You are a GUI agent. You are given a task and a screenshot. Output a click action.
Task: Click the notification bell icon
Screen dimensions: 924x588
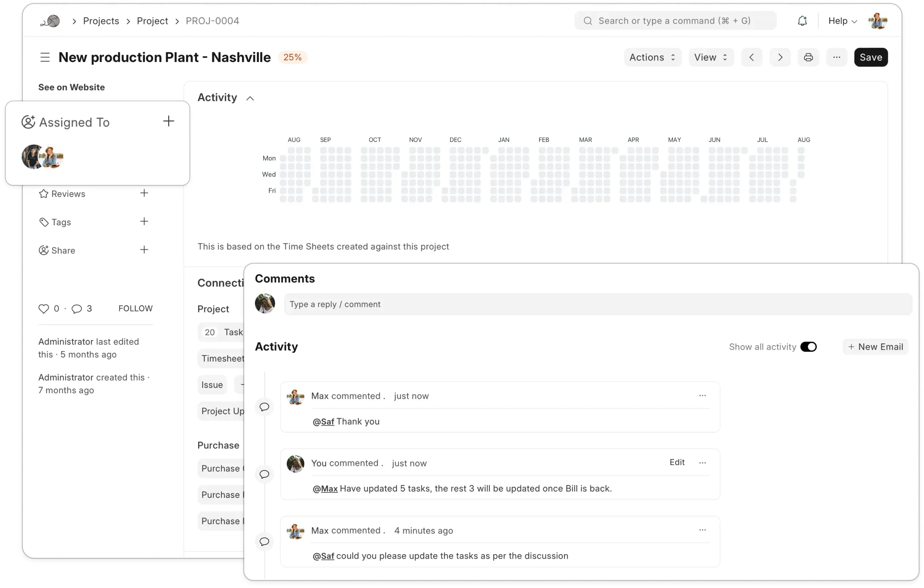coord(802,21)
